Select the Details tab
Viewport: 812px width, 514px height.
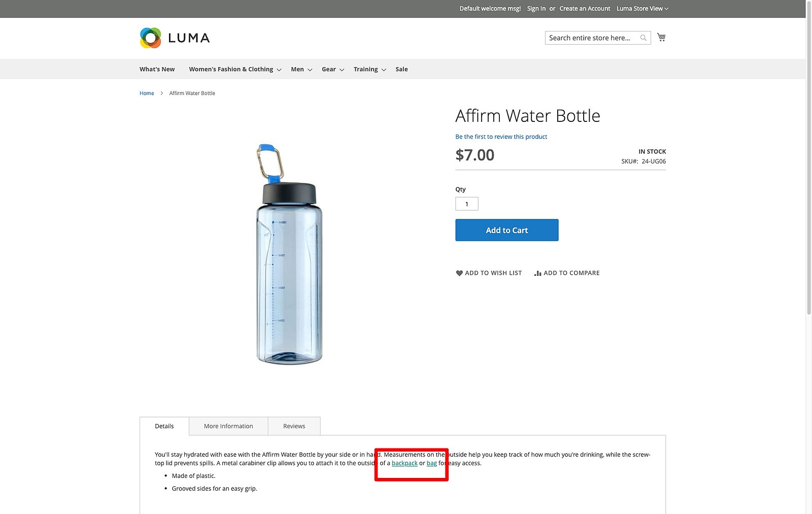pyautogui.click(x=163, y=426)
